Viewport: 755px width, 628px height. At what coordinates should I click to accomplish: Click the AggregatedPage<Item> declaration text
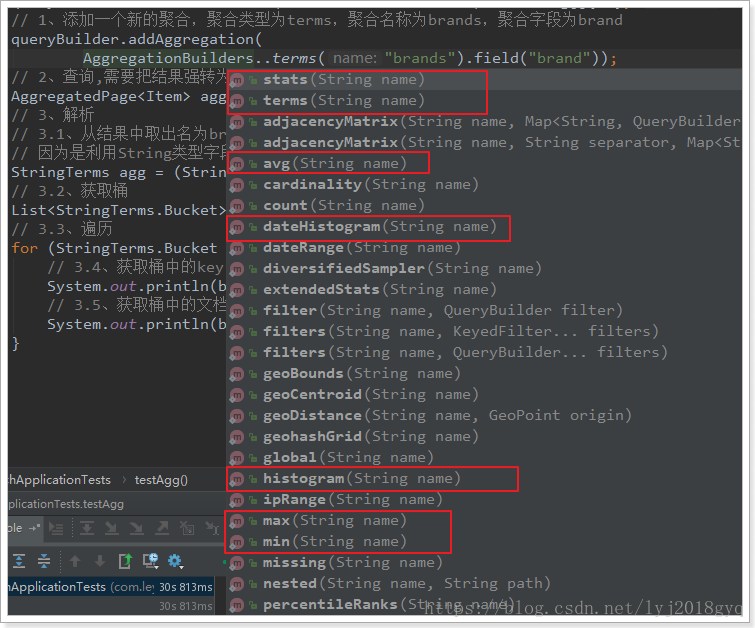tap(101, 96)
